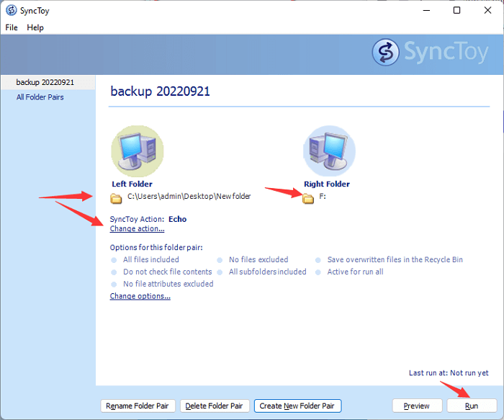Image resolution: width=504 pixels, height=420 pixels.
Task: Select All Folder Pairs in sidebar
Action: click(40, 97)
